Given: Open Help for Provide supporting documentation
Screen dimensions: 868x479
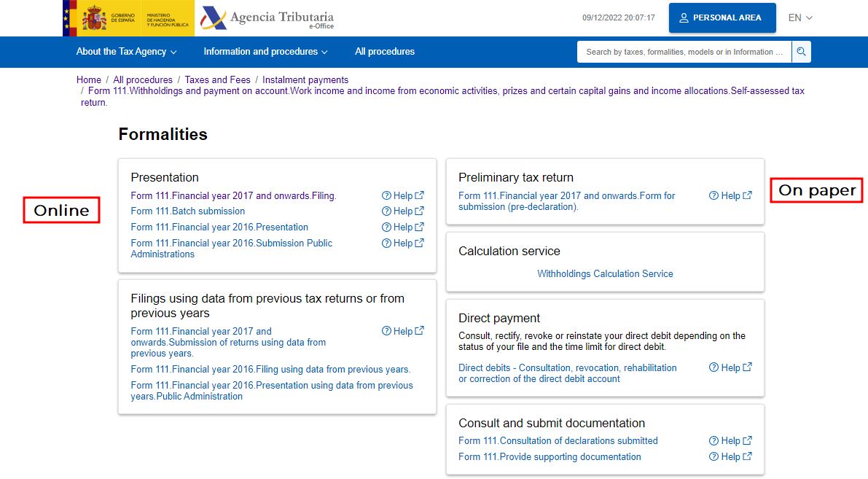Looking at the screenshot, I should [730, 457].
